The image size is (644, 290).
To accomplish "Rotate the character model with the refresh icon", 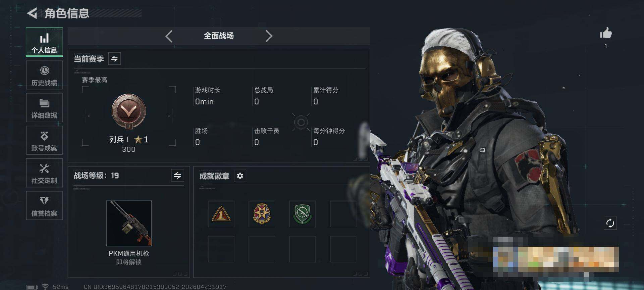I will click(610, 223).
